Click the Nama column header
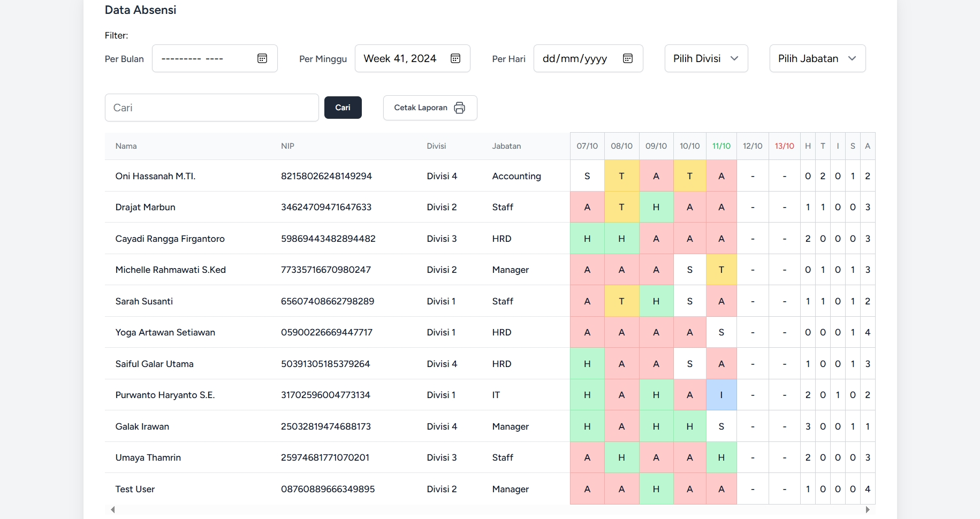 (126, 146)
